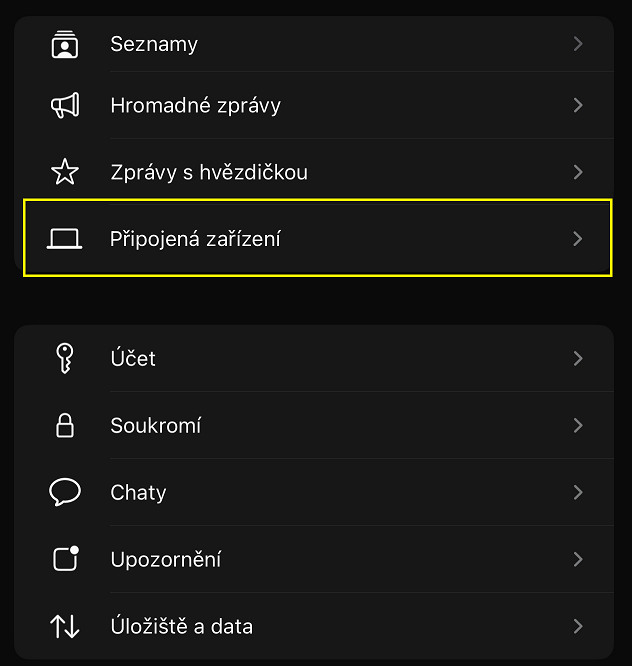The width and height of the screenshot is (632, 666).
Task: Select the Soukromí menu item
Action: 314,425
